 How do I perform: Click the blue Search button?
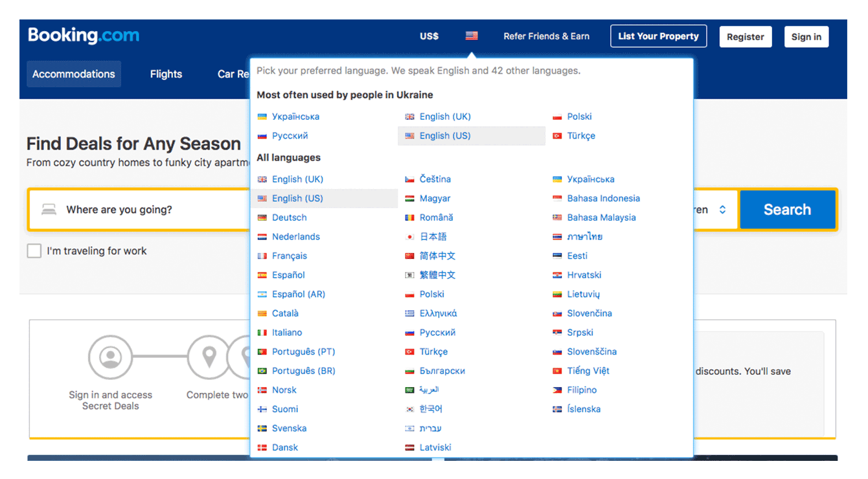pos(787,210)
